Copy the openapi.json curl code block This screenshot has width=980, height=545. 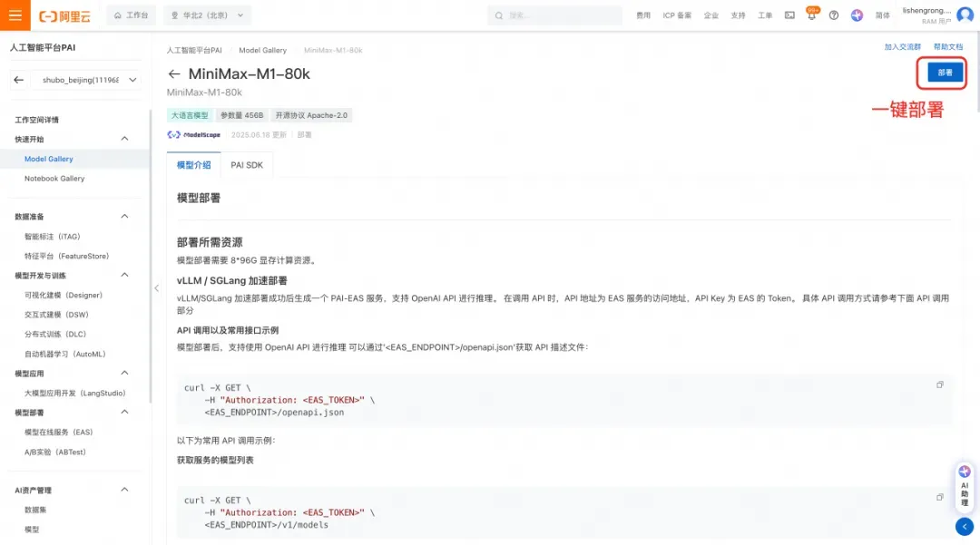click(939, 384)
